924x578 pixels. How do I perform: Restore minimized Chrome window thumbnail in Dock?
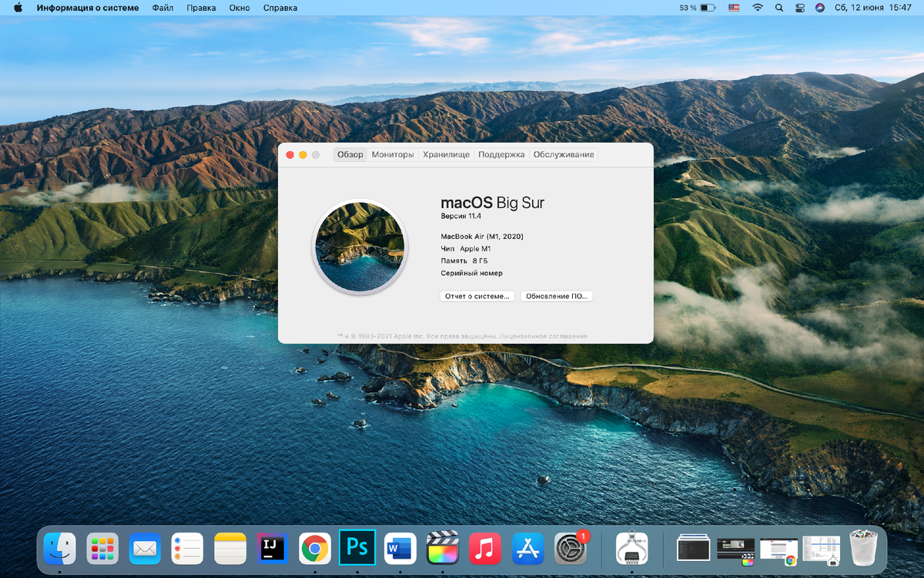pyautogui.click(x=778, y=550)
